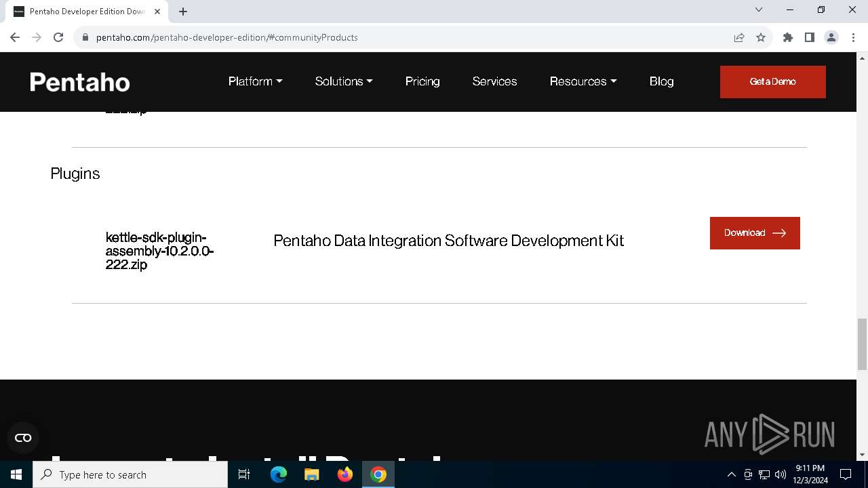Screen dimensions: 868x488
Task: Reload the Pentaho page
Action: tap(58, 37)
